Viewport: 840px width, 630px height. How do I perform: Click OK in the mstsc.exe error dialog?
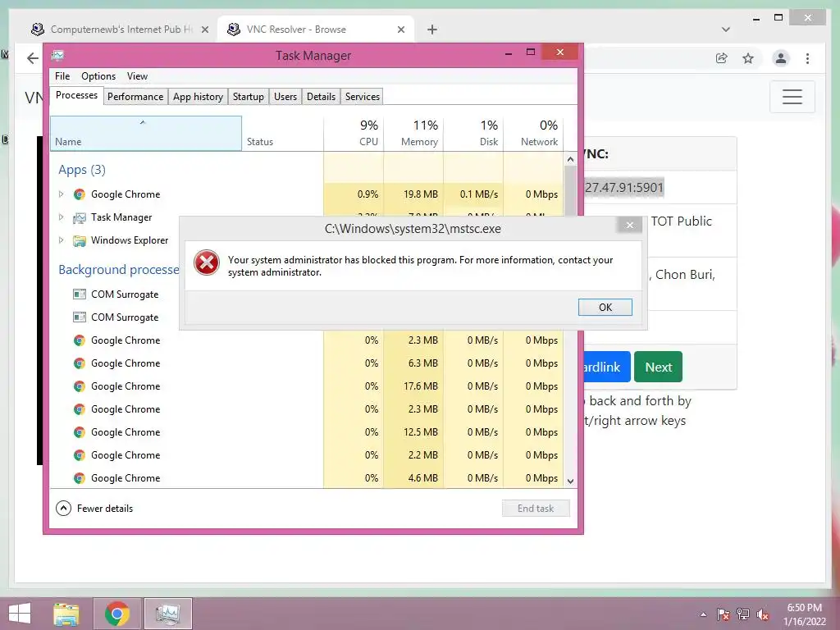point(605,307)
